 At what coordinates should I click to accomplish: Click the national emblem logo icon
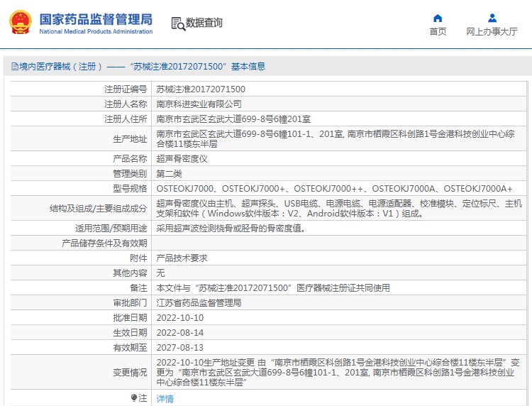pyautogui.click(x=21, y=23)
